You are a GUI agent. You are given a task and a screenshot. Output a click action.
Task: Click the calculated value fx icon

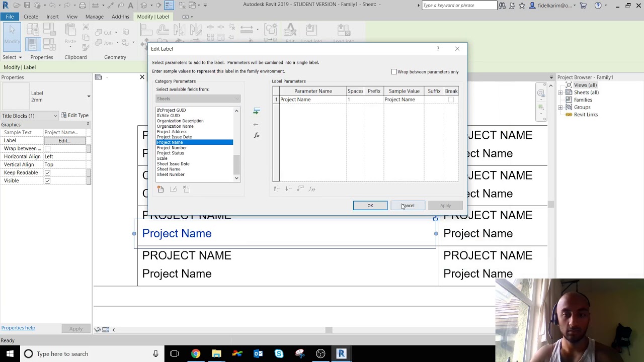pyautogui.click(x=257, y=135)
